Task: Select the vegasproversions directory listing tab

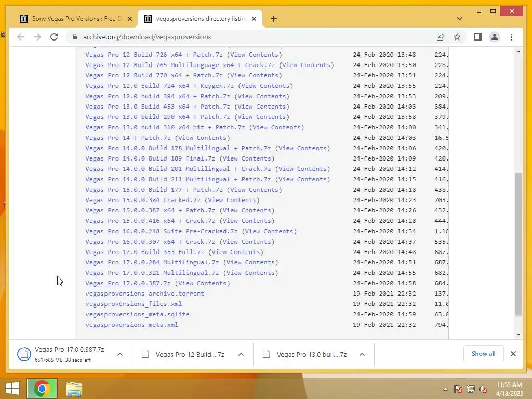Action: click(x=200, y=19)
